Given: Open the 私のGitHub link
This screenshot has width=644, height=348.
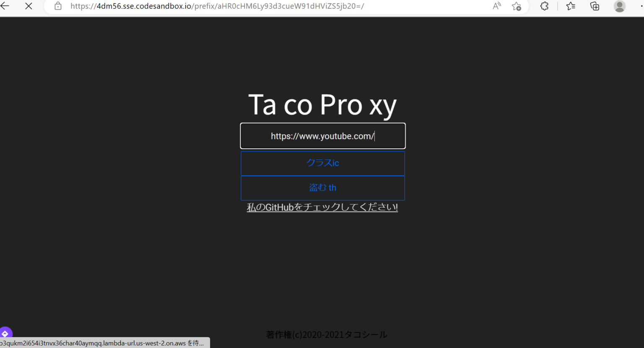Looking at the screenshot, I should [322, 207].
